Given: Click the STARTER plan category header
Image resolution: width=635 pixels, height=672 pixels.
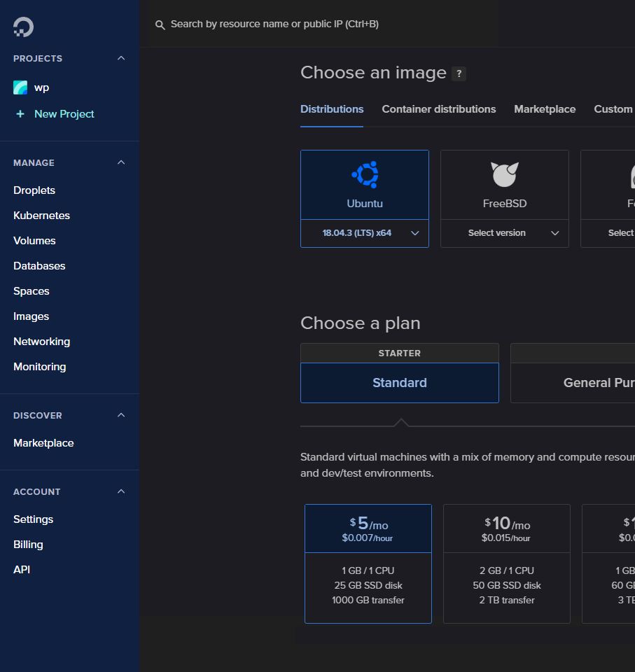Looking at the screenshot, I should point(400,353).
